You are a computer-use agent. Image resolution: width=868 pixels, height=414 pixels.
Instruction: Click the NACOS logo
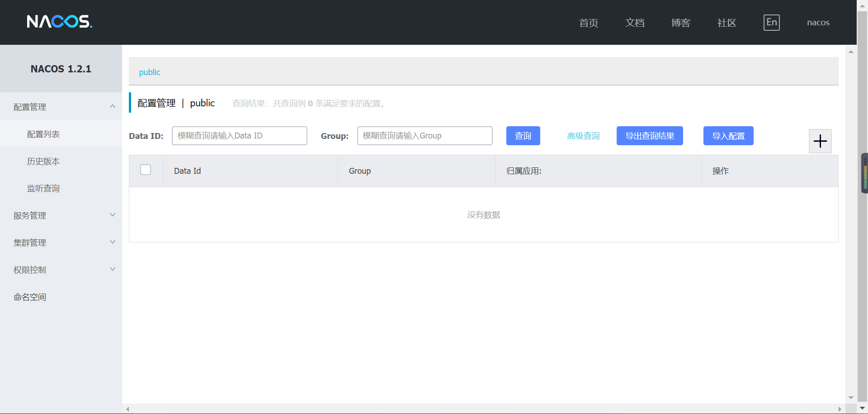pyautogui.click(x=59, y=21)
